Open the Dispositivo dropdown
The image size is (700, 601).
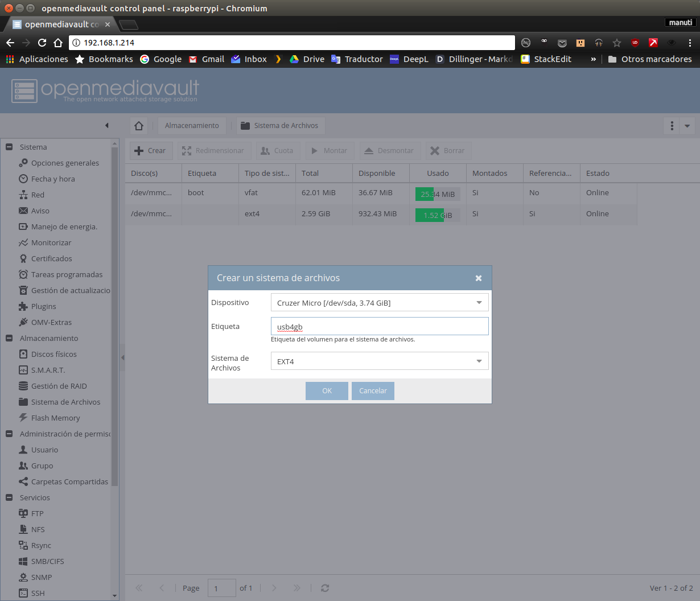[479, 303]
